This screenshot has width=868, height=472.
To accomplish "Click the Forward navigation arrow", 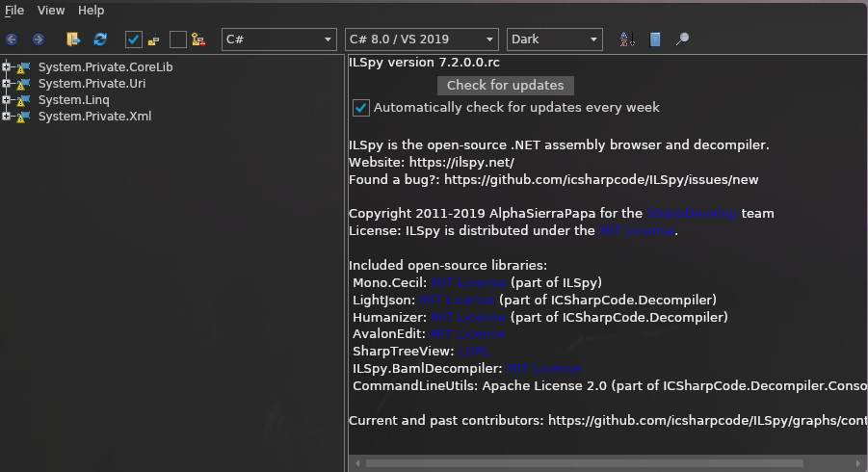I will pyautogui.click(x=39, y=39).
